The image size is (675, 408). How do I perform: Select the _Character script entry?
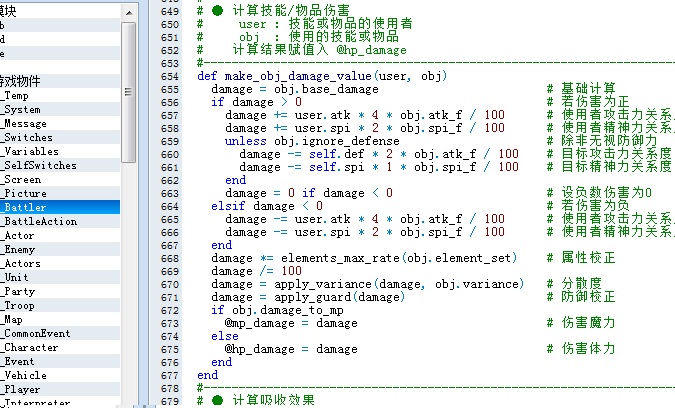pos(60,347)
